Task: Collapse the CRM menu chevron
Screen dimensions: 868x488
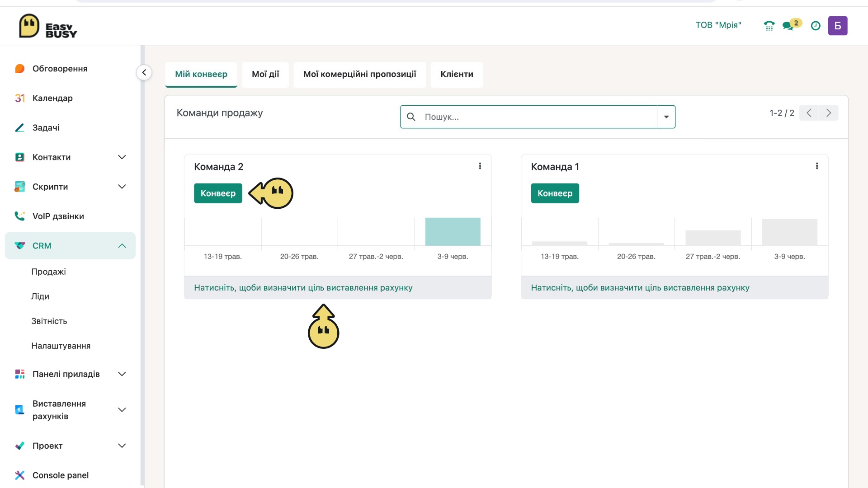Action: 122,246
